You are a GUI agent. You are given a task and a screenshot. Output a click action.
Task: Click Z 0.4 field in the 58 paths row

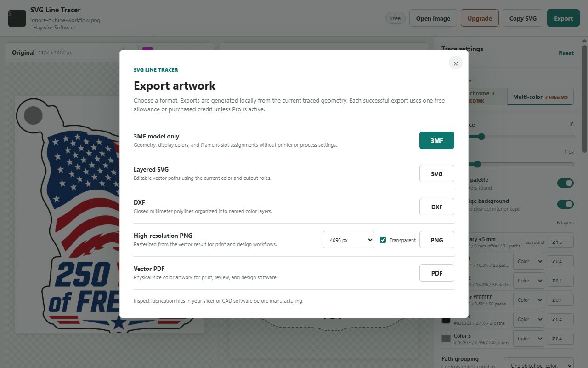click(560, 281)
